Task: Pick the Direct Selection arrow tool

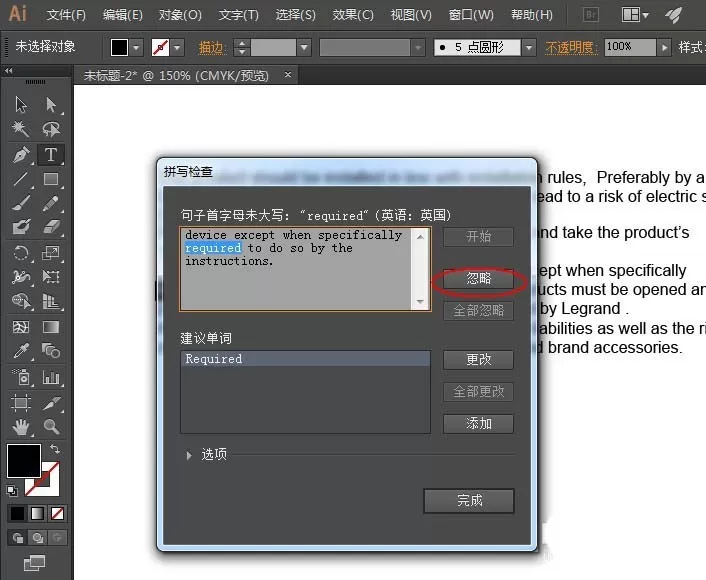Action: (50, 104)
